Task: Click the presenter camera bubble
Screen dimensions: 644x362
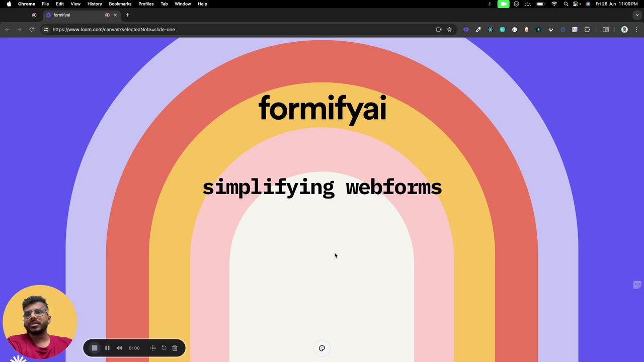Action: (40, 322)
